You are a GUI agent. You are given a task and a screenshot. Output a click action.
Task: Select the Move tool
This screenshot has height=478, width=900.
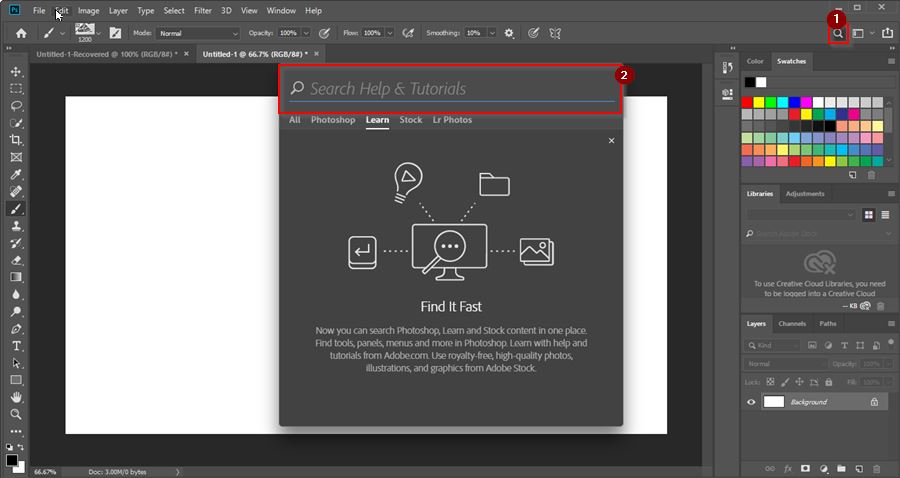coord(16,71)
